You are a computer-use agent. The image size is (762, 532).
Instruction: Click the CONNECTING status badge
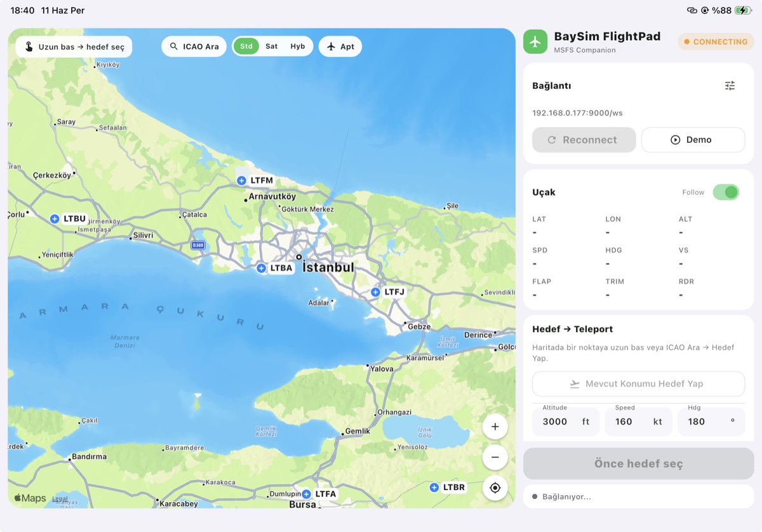click(x=716, y=42)
